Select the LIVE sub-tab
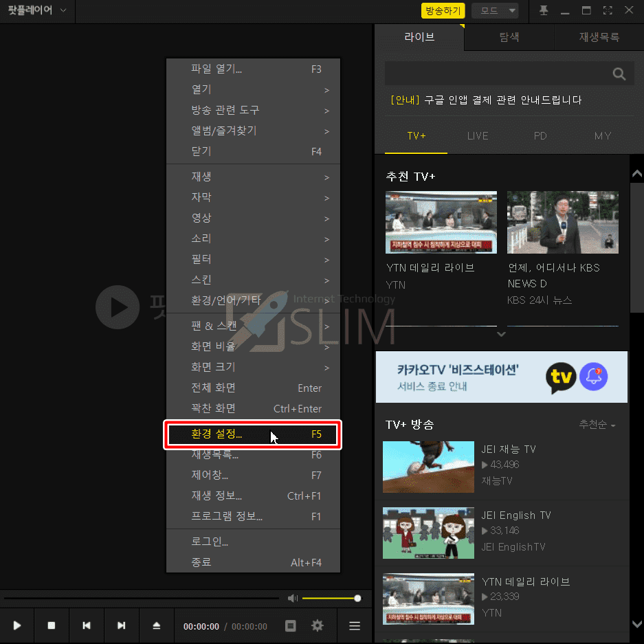 (478, 136)
